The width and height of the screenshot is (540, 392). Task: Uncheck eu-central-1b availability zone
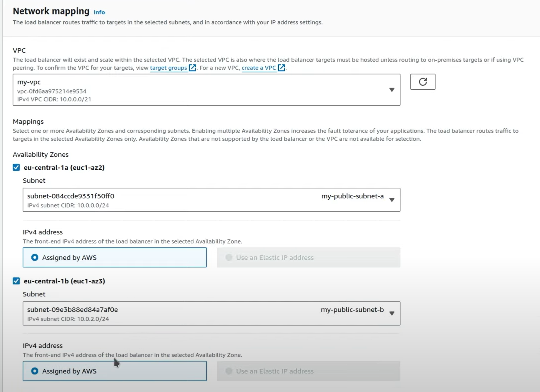[x=16, y=281]
